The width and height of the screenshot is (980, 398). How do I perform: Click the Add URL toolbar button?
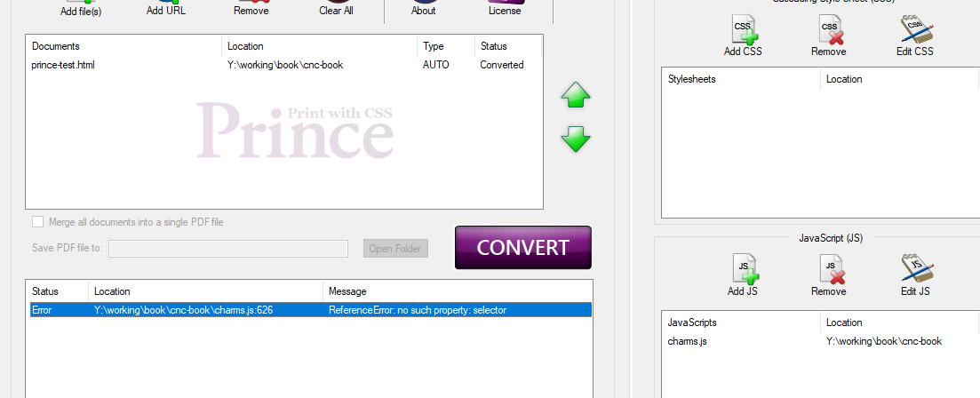166,9
